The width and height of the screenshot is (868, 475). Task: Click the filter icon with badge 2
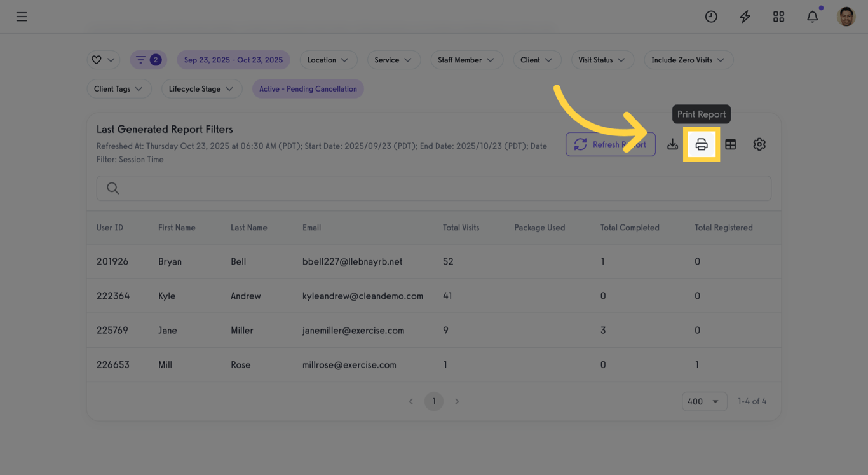[148, 59]
